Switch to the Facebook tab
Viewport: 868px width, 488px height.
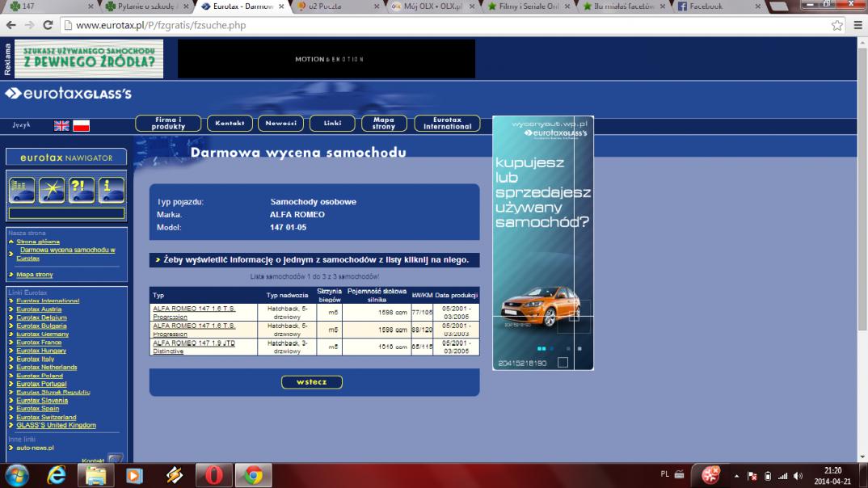(718, 6)
